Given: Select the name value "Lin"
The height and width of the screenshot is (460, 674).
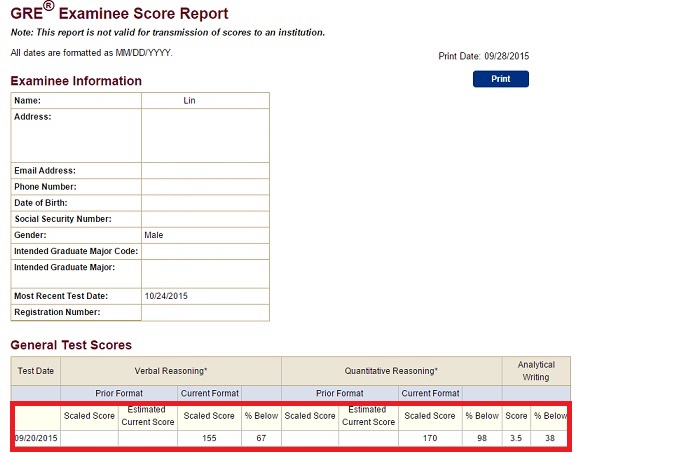Looking at the screenshot, I should [189, 101].
